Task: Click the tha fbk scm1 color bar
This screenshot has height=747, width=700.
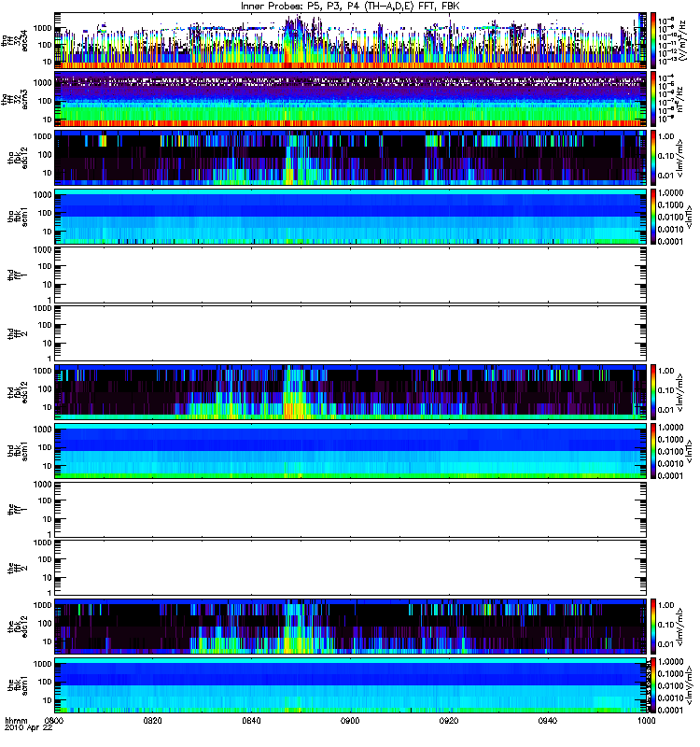Action: (653, 217)
